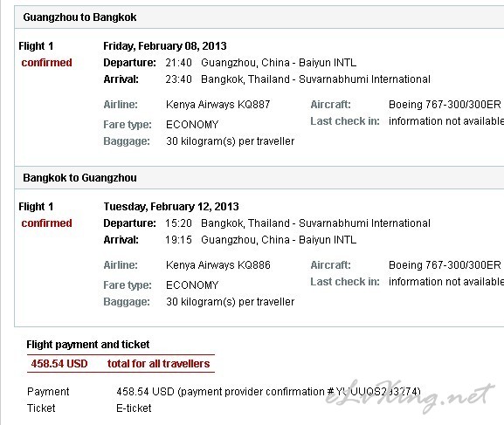This screenshot has width=504, height=425.
Task: Click the Bangkok to Guangzhou section header
Action: point(79,178)
